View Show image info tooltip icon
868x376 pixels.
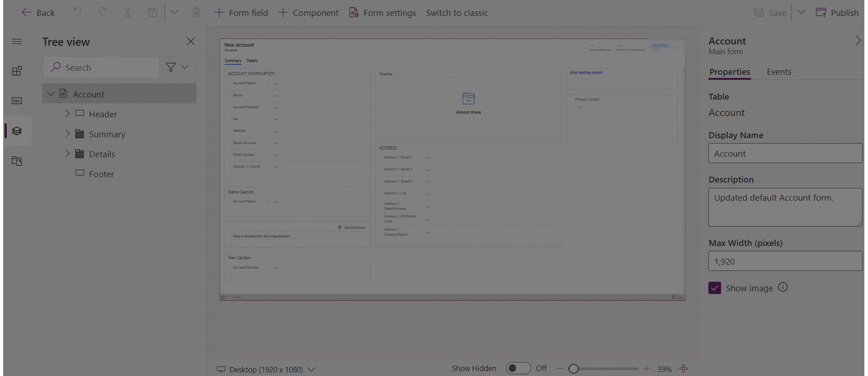(783, 287)
